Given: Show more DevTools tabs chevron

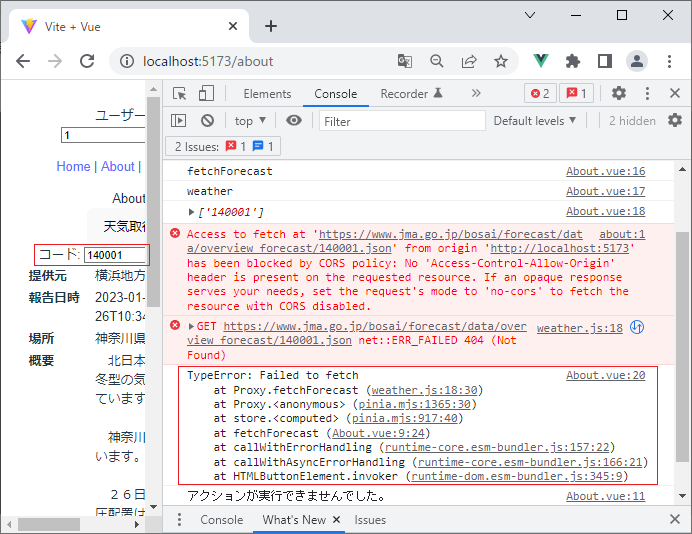Looking at the screenshot, I should 476,94.
